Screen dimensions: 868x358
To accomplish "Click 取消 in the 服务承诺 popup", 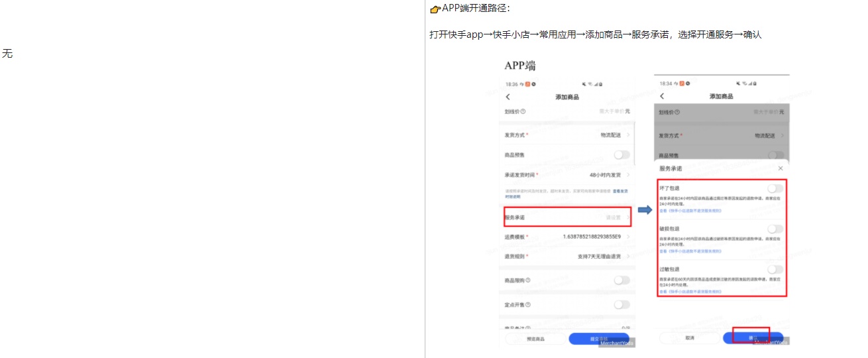I will [690, 337].
